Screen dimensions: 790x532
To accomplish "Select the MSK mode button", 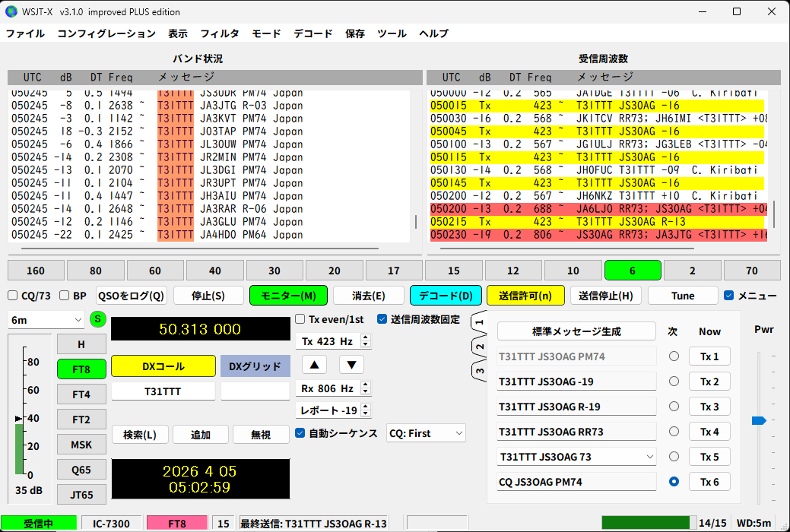I will click(x=81, y=445).
